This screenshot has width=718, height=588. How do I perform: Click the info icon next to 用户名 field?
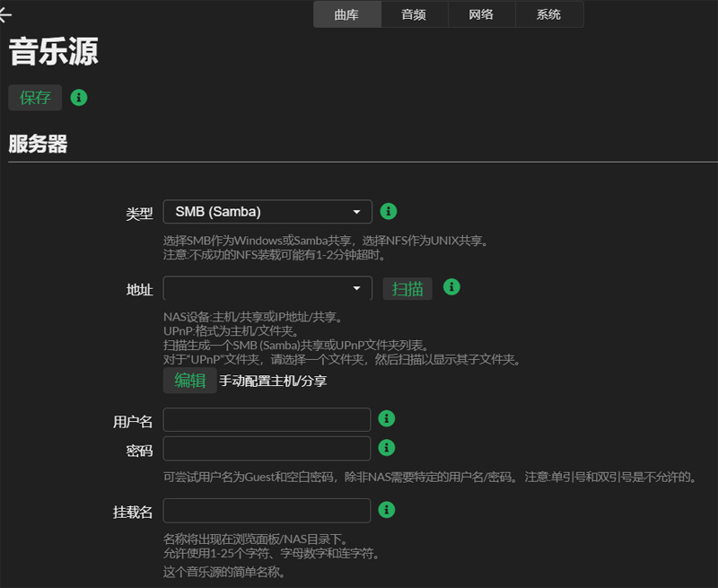tap(388, 420)
